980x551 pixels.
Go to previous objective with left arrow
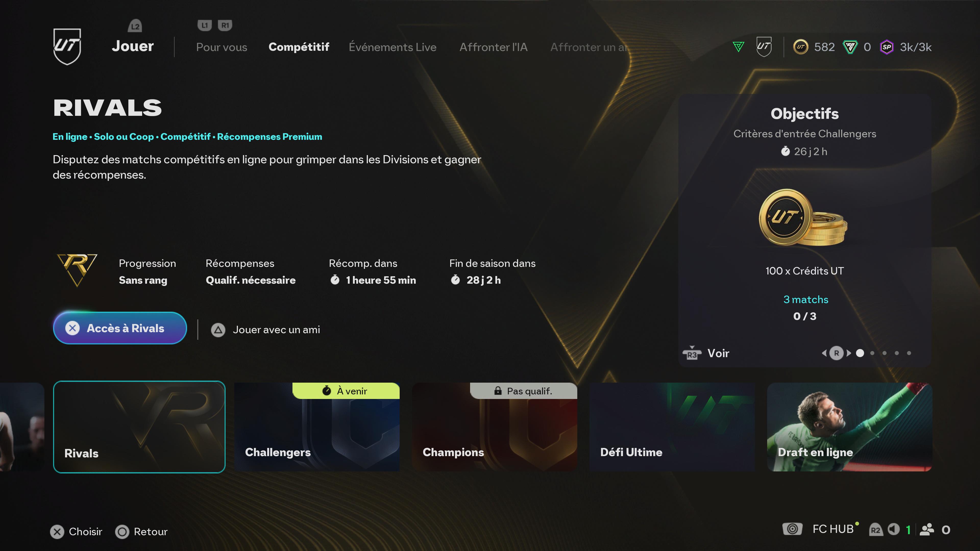[x=824, y=353]
